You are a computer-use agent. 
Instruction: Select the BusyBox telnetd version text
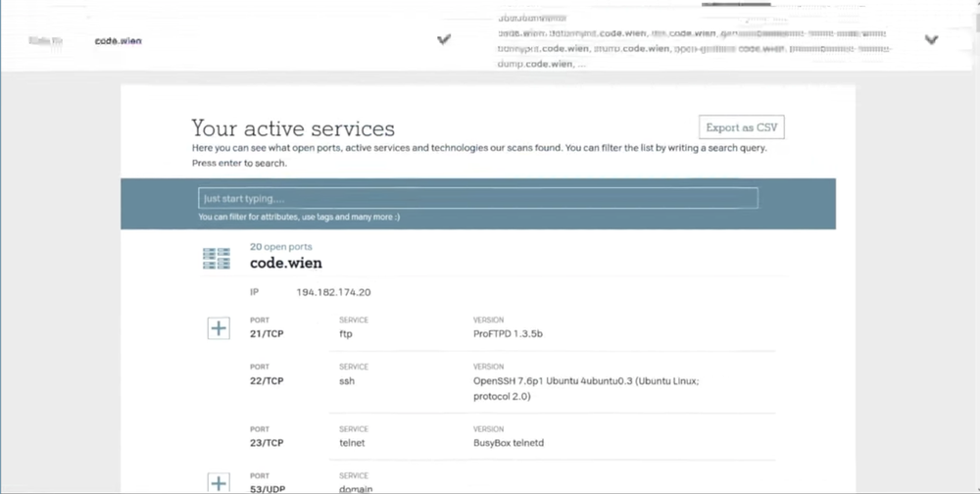click(509, 443)
